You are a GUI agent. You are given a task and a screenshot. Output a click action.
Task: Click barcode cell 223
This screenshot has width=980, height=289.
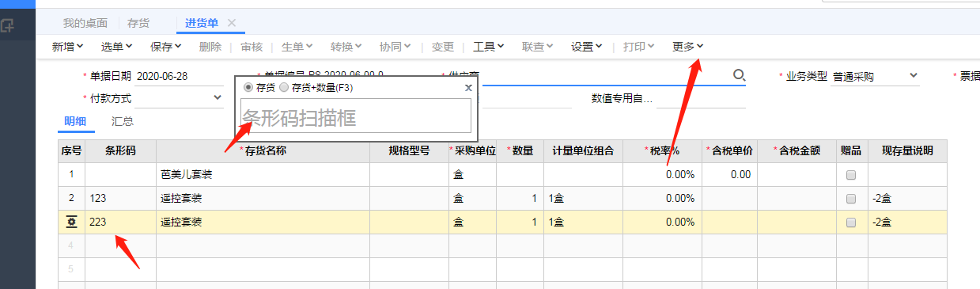[x=120, y=222]
